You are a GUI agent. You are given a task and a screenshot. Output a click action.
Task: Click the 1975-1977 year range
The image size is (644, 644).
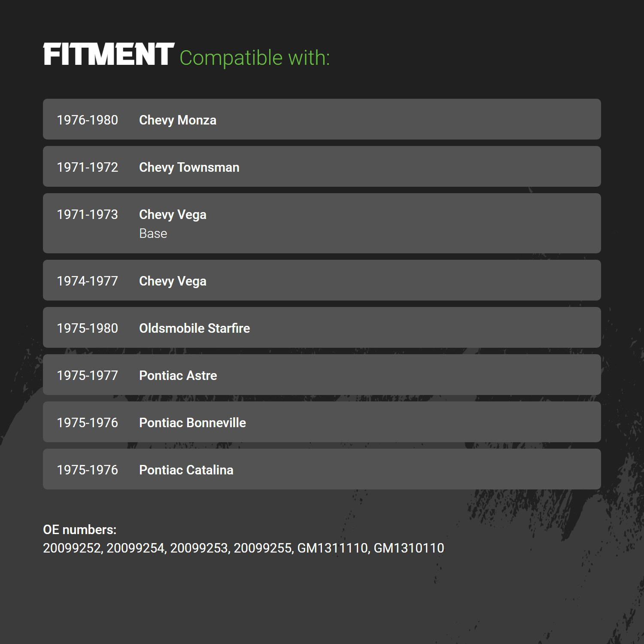tap(88, 376)
